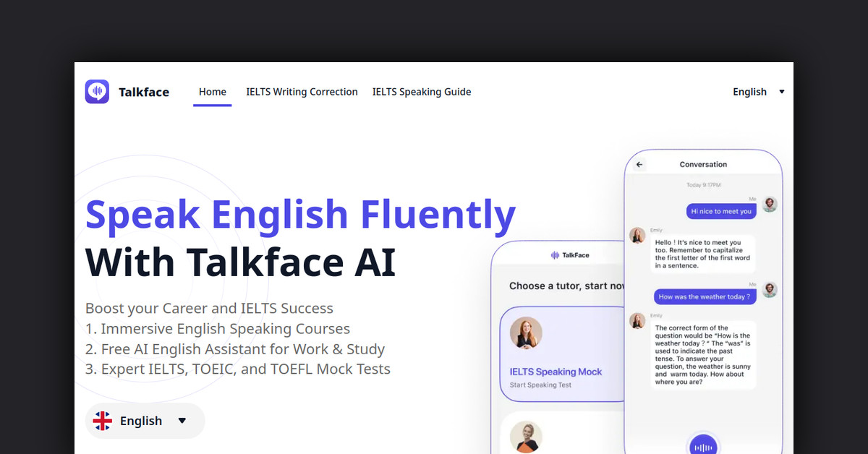868x454 pixels.
Task: Click the "How was the weather today?" chat bubble
Action: (704, 296)
